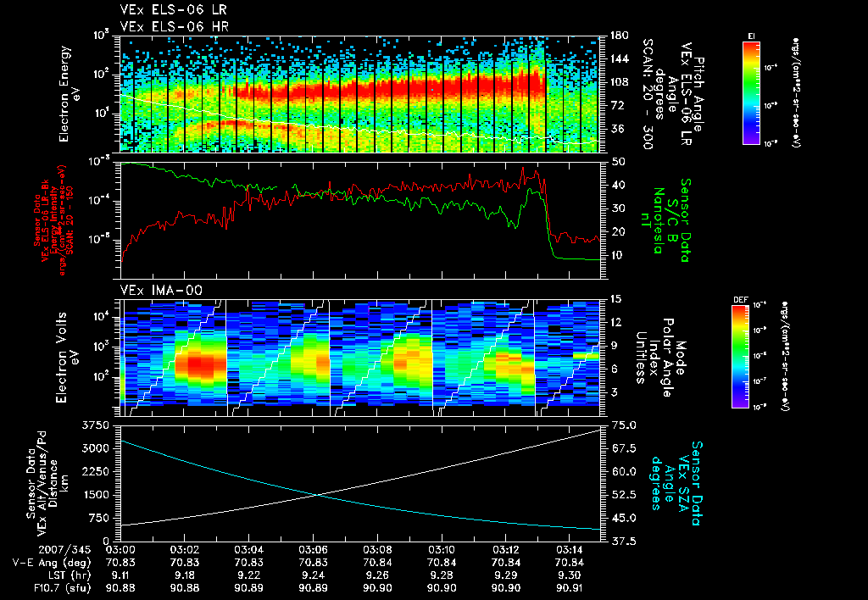The width and height of the screenshot is (868, 600).
Task: Click the 03:10 time tick label
Action: pyautogui.click(x=442, y=550)
